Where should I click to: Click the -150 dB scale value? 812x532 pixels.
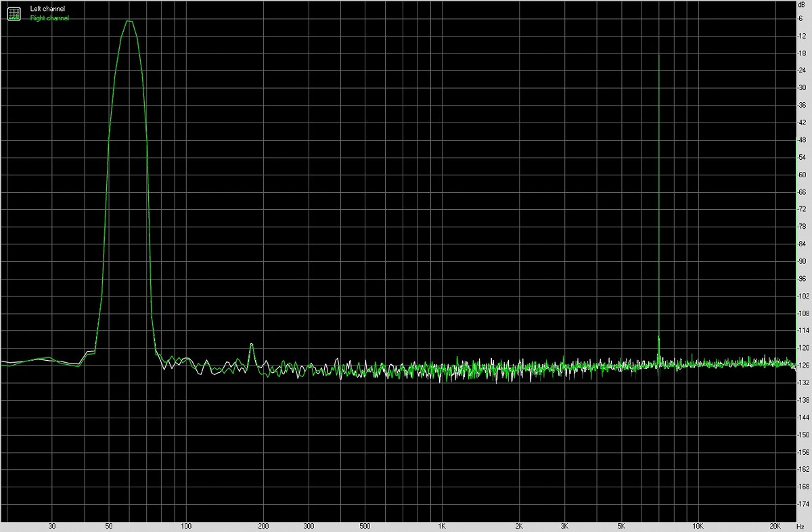(803, 435)
